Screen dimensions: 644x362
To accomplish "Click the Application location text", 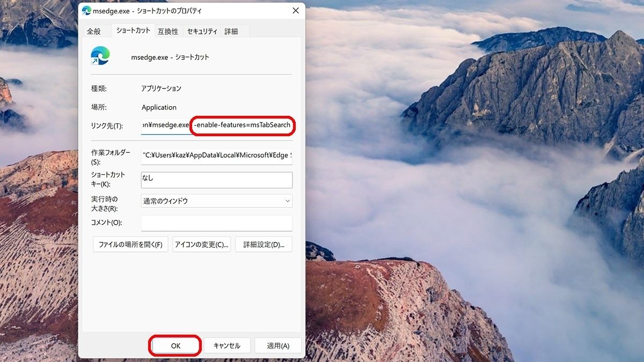I will click(159, 107).
